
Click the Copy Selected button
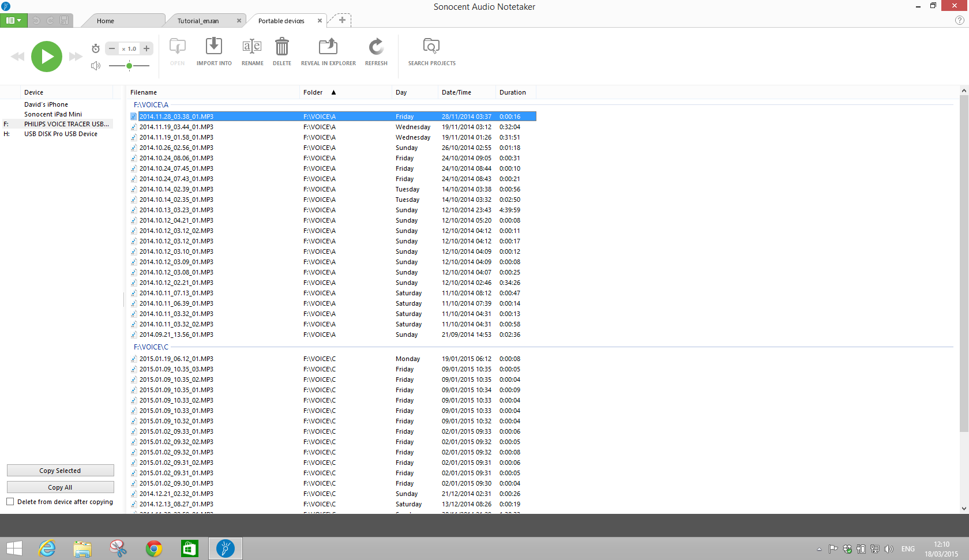point(61,471)
